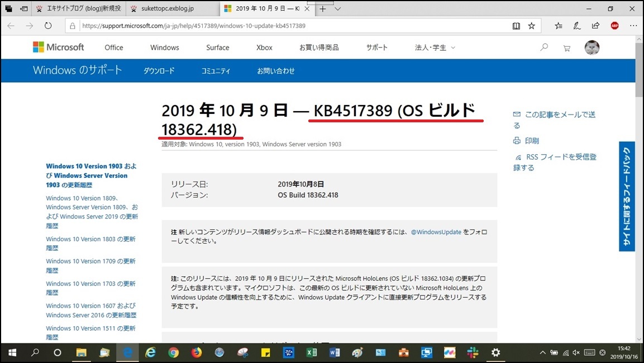Open Edge Settings and more menu
The image size is (644, 363).
[x=633, y=26]
